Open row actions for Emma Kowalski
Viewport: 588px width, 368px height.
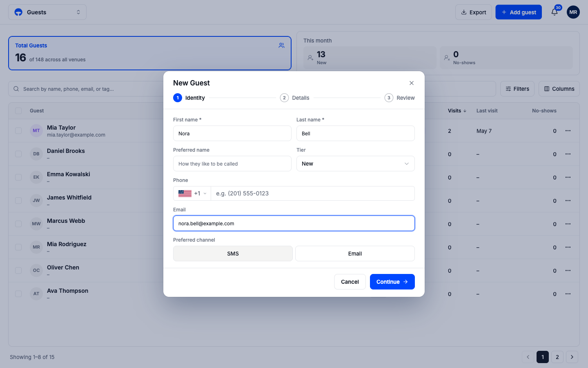pyautogui.click(x=568, y=177)
